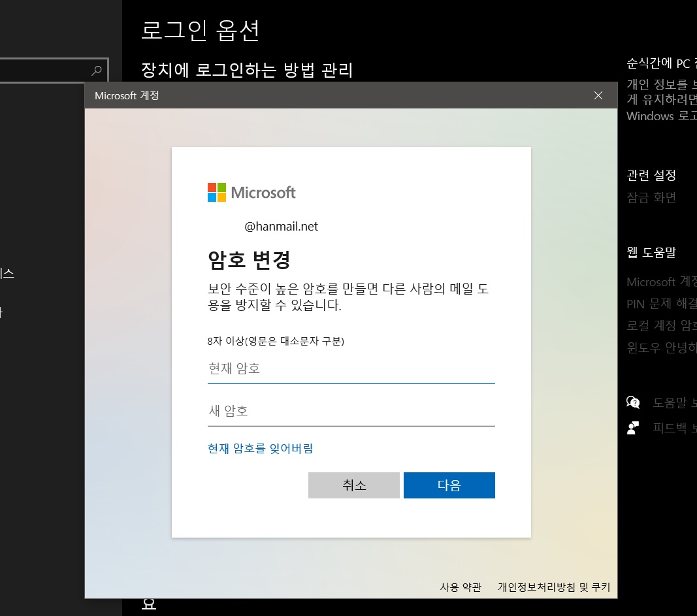Click the Give feedback person icon
697x616 pixels.
pyautogui.click(x=633, y=428)
